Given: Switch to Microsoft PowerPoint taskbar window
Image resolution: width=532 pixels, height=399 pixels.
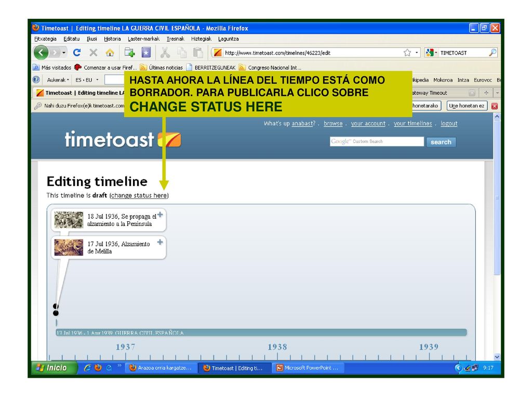Looking at the screenshot, I should 308,368.
